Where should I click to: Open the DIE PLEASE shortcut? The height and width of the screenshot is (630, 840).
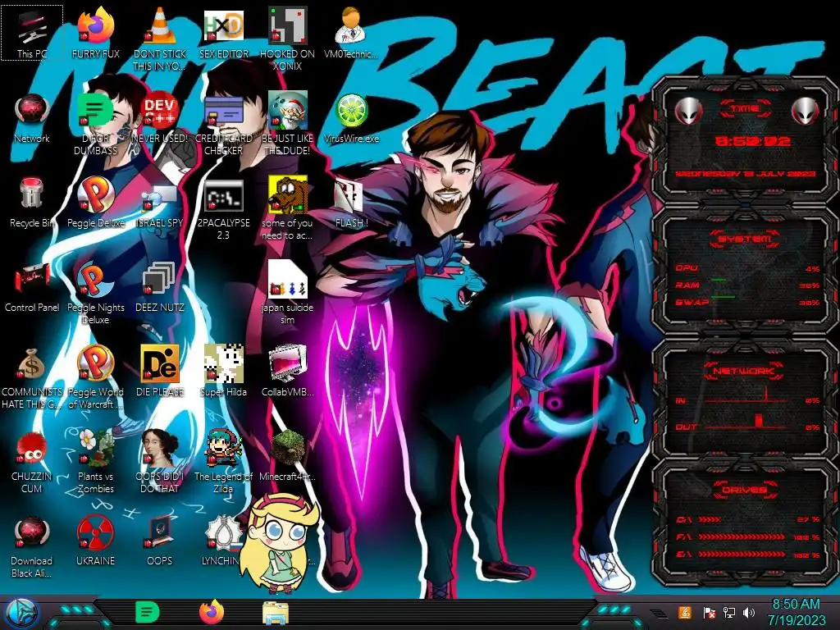(x=160, y=372)
